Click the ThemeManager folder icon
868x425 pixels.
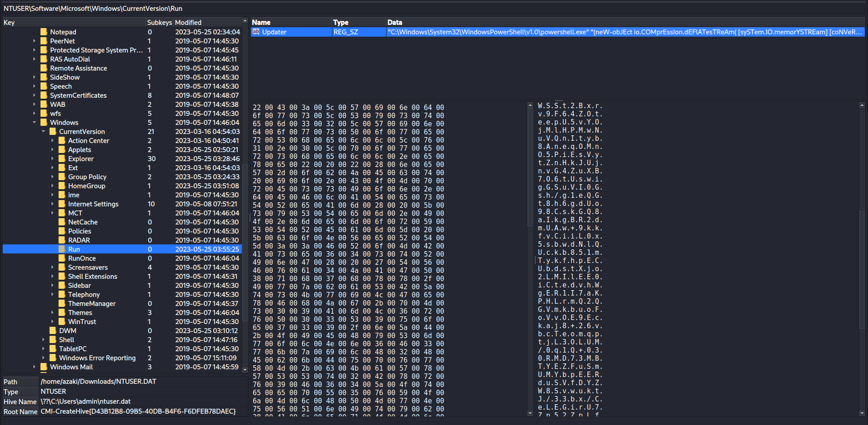[x=62, y=303]
